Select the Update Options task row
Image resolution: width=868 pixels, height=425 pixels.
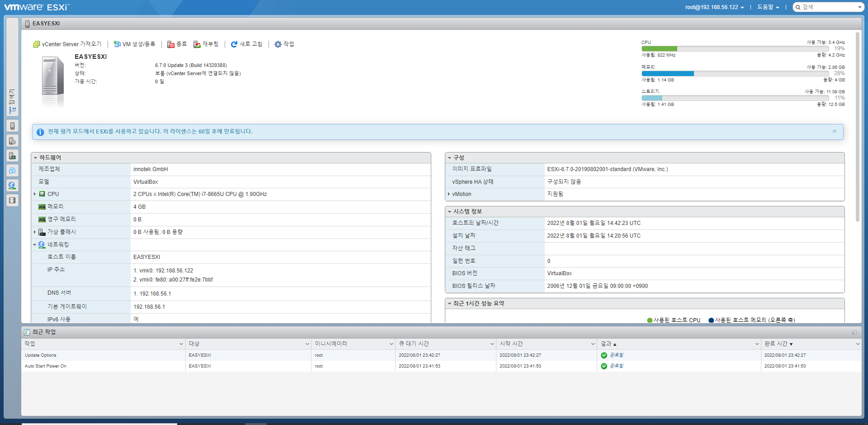click(441, 355)
